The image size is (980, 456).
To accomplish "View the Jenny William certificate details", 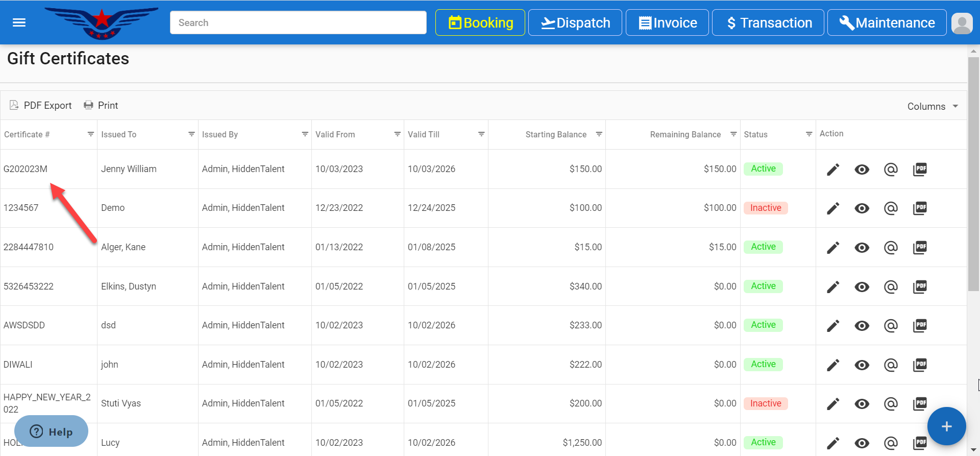I will (862, 170).
